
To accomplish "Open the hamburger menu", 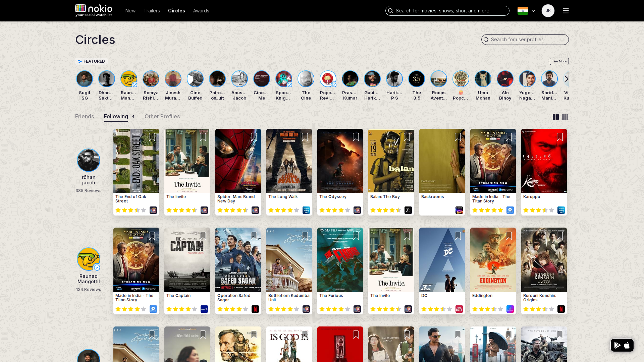I will coord(566,11).
